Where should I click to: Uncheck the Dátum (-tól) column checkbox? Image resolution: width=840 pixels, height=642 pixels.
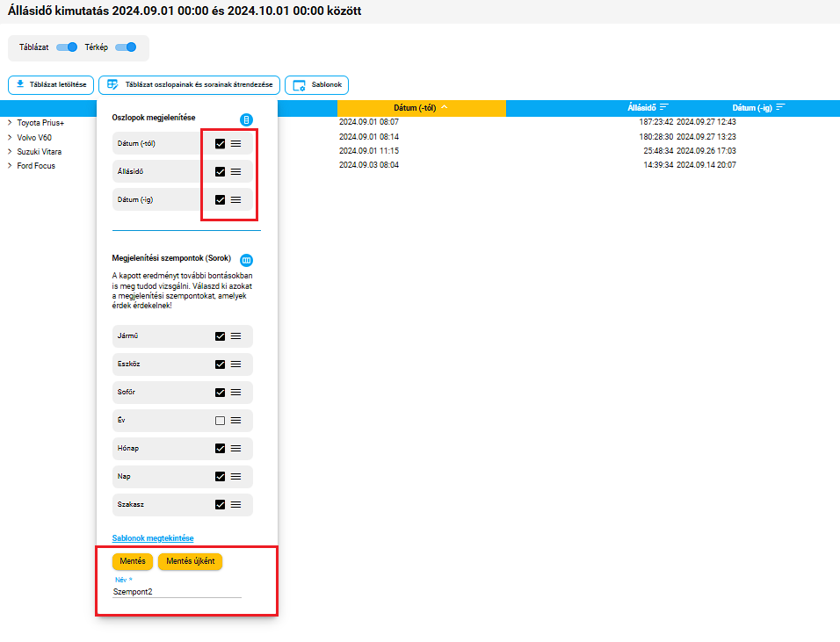(x=220, y=143)
